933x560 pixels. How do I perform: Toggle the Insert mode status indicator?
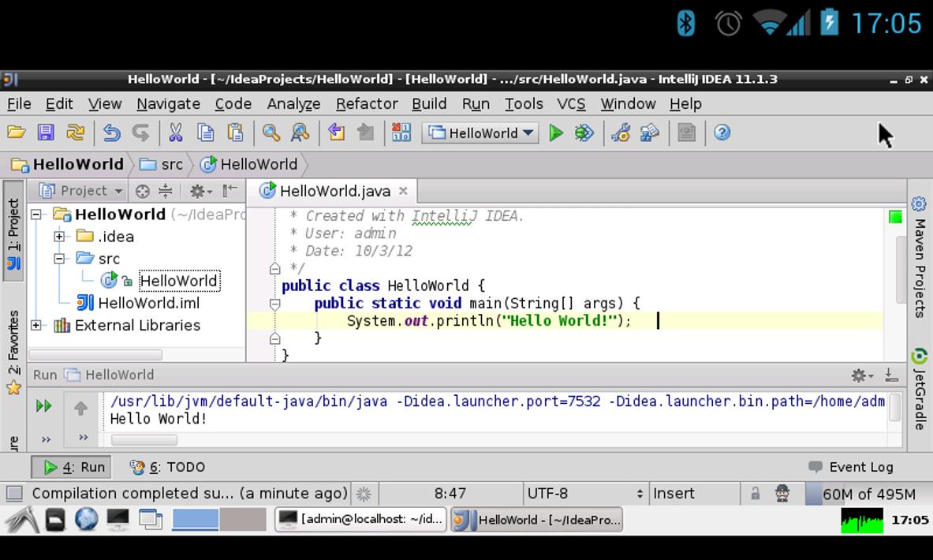coord(674,493)
